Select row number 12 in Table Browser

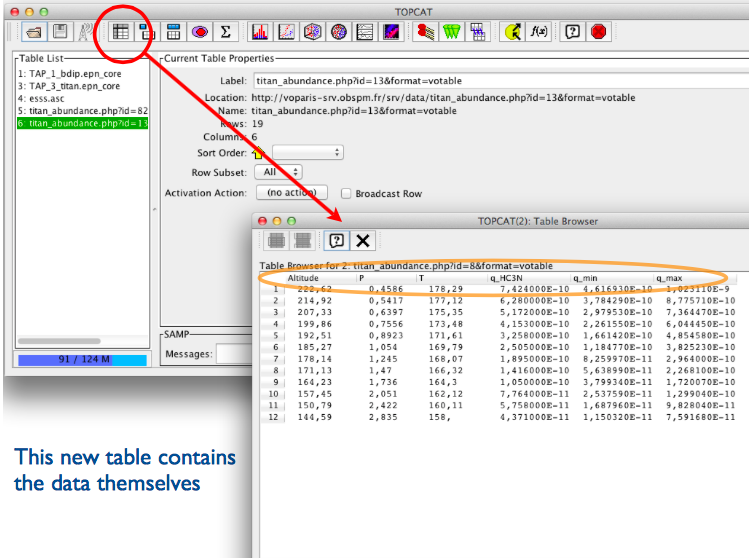(x=273, y=417)
